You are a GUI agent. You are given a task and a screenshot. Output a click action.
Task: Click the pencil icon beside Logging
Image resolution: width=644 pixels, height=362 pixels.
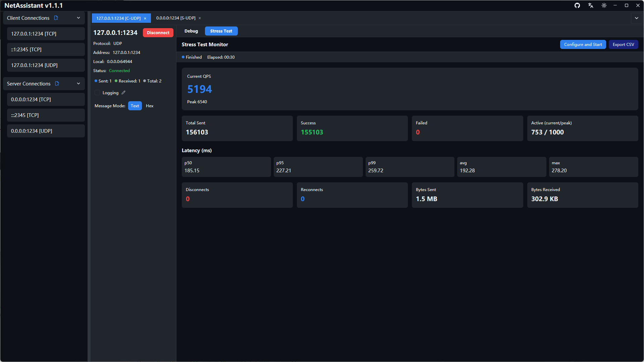123,93
